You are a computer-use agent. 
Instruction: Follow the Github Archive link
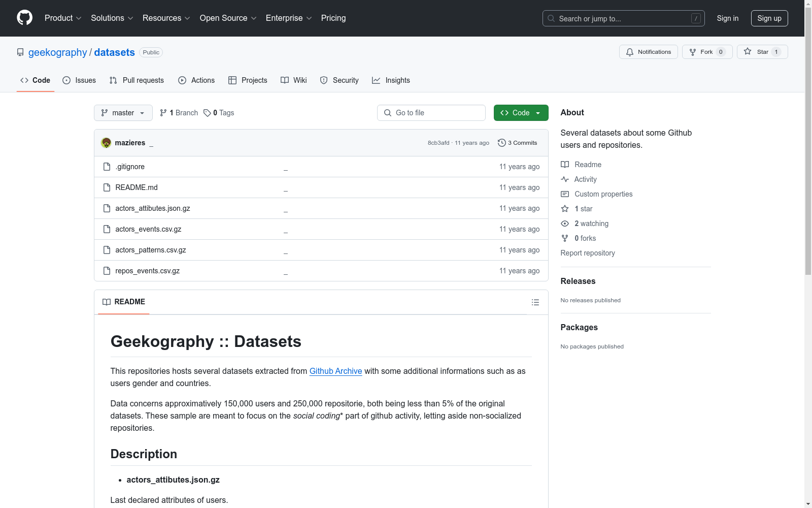point(336,371)
